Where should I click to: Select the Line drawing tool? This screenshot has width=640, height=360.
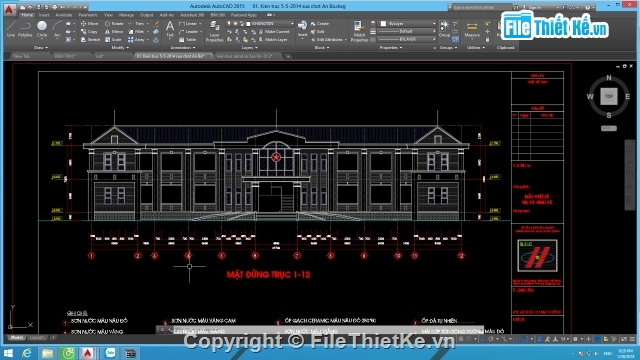tap(11, 29)
